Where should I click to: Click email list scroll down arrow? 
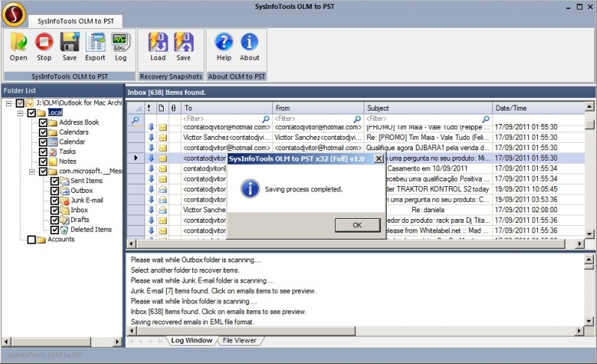589,234
